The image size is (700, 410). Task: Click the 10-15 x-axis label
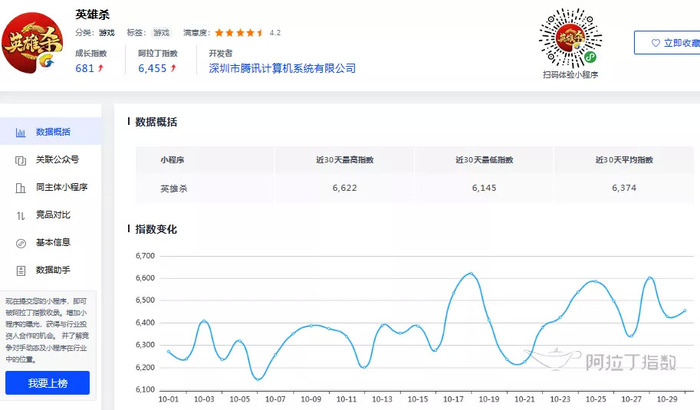(417, 399)
